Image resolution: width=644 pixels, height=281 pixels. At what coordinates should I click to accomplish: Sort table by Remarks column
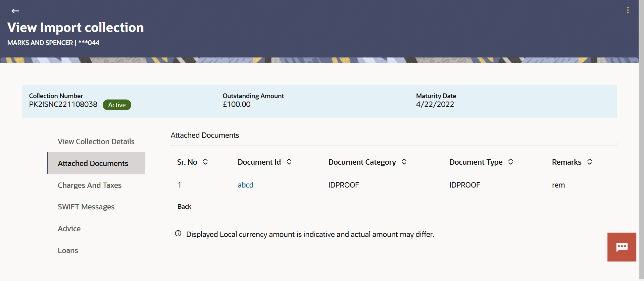click(589, 162)
